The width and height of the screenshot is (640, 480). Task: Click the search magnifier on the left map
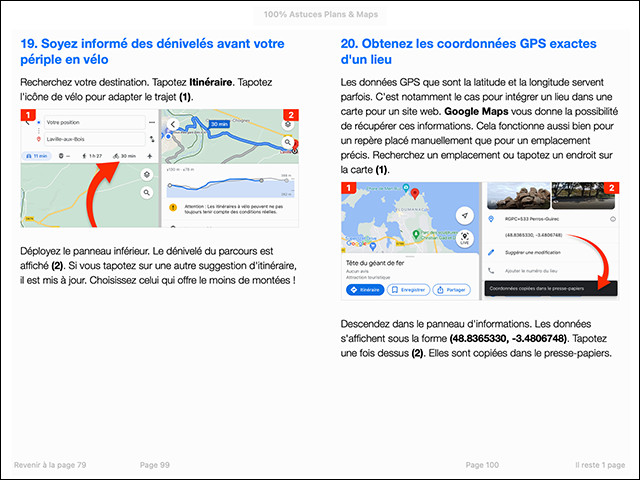pos(146,191)
